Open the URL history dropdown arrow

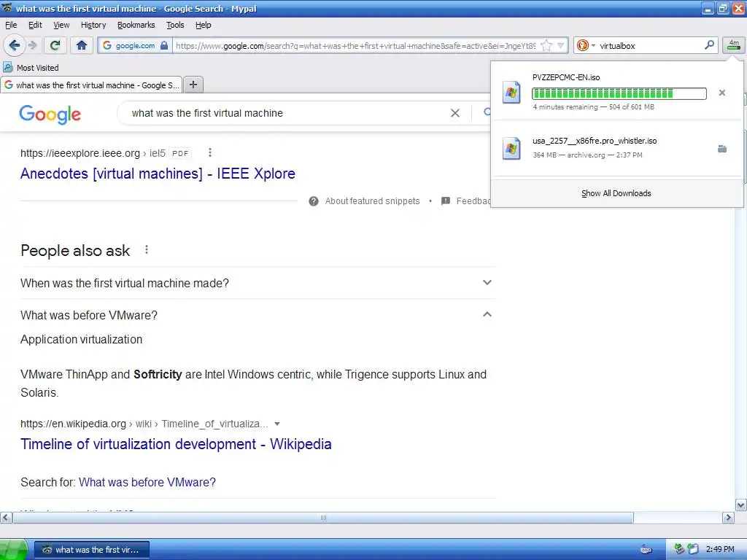(x=561, y=46)
